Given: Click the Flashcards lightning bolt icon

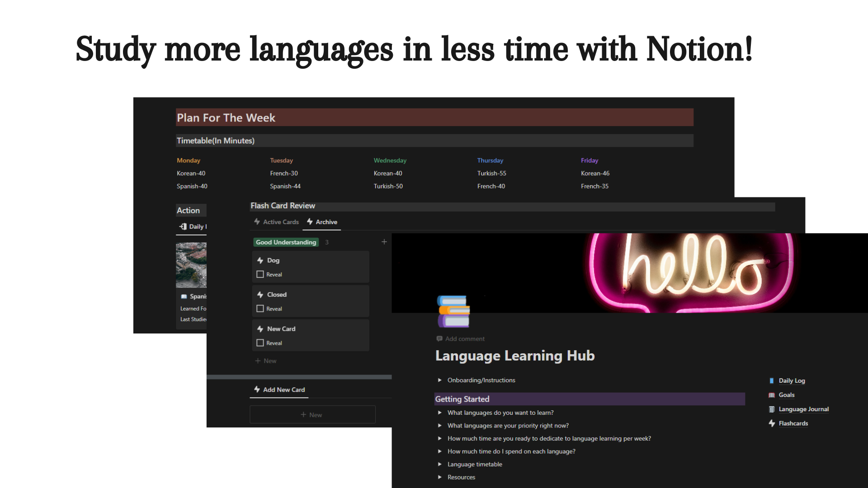Looking at the screenshot, I should (x=772, y=423).
